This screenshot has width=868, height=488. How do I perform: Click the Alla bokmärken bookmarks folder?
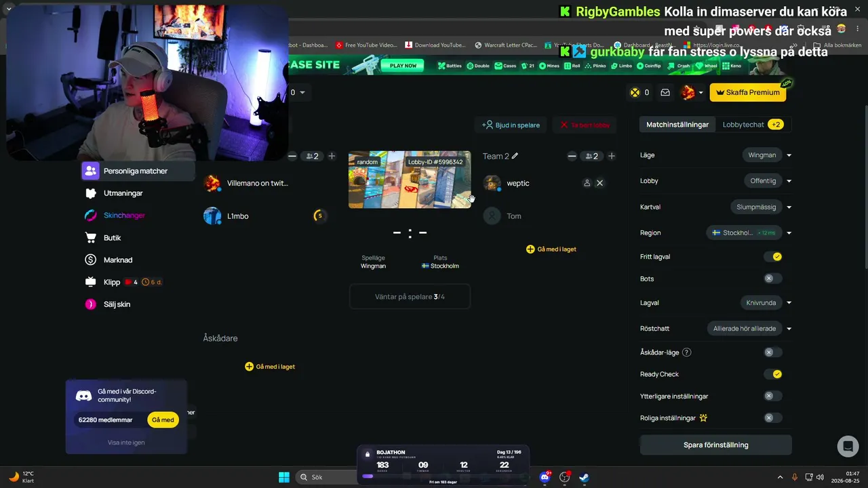pyautogui.click(x=838, y=45)
